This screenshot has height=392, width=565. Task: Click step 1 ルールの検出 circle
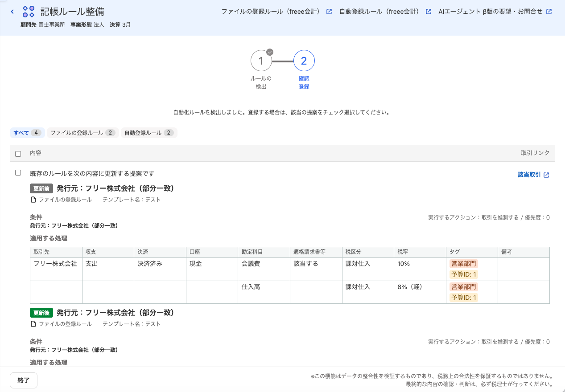pyautogui.click(x=261, y=61)
